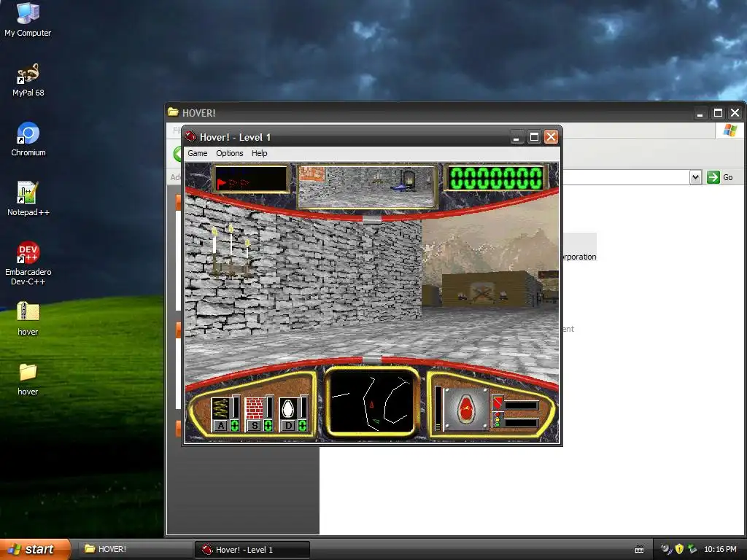747x560 pixels.
Task: Click the green counter beside jump spring
Action: point(234,425)
